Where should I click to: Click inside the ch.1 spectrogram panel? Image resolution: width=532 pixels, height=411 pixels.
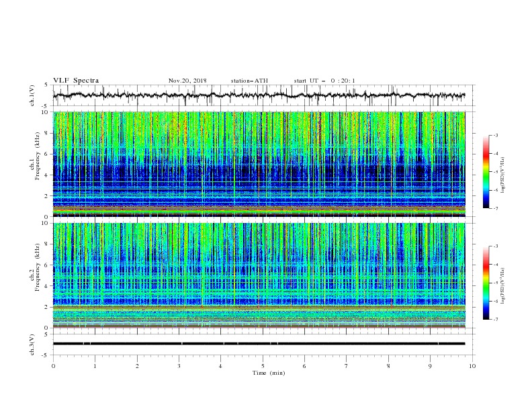coord(259,164)
